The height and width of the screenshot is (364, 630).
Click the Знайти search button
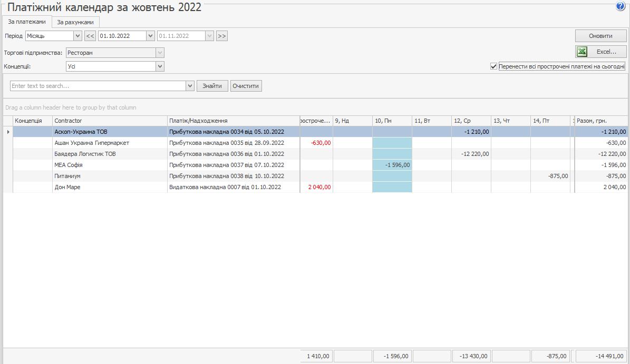coord(212,86)
